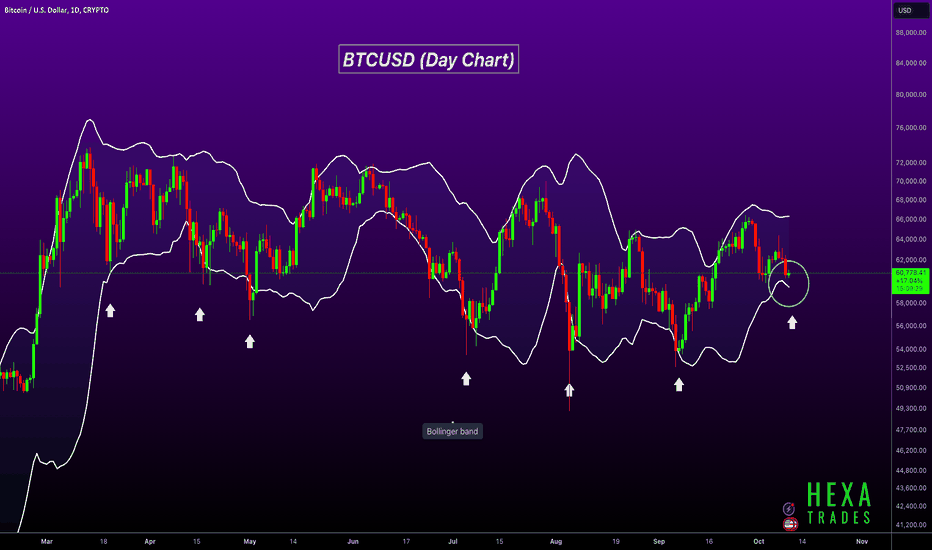Image resolution: width=932 pixels, height=550 pixels.
Task: Click the 42,400.00 price axis label
Action: tap(911, 507)
